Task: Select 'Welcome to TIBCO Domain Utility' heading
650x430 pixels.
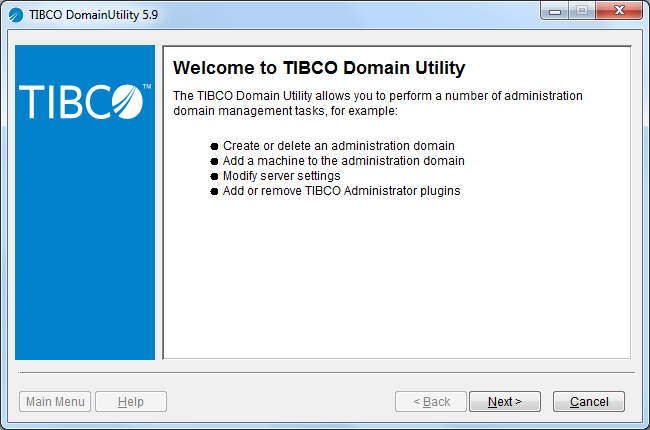Action: click(x=319, y=68)
